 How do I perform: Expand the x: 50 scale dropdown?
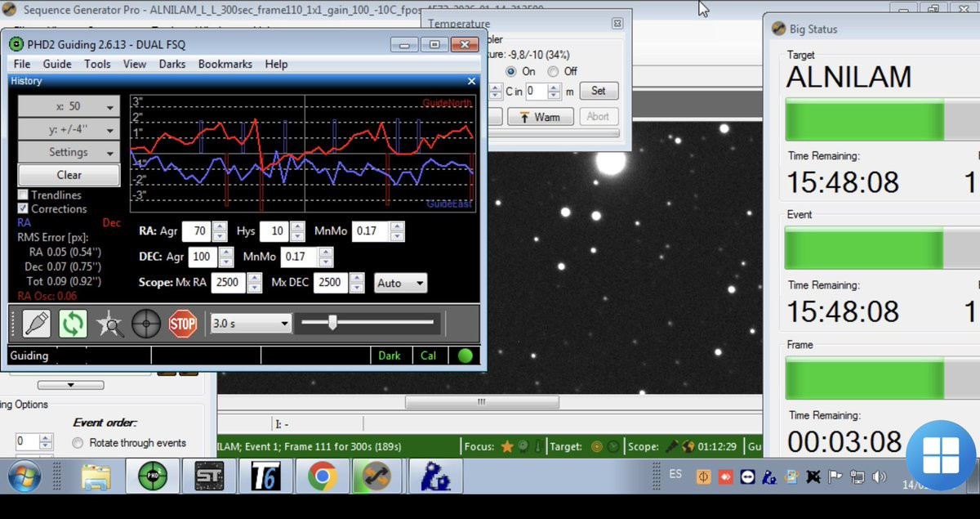(x=69, y=107)
